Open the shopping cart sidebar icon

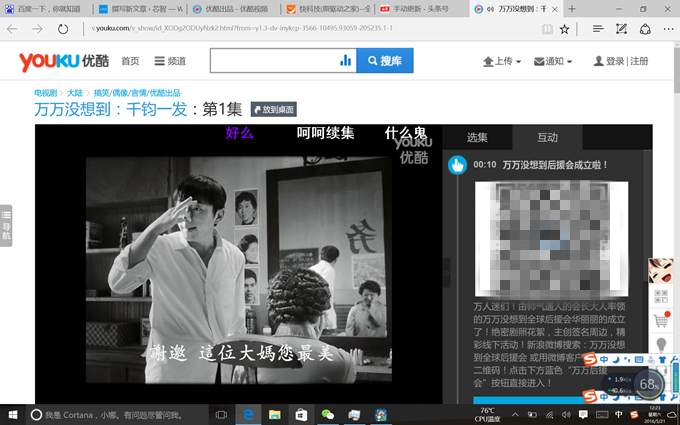click(x=661, y=320)
